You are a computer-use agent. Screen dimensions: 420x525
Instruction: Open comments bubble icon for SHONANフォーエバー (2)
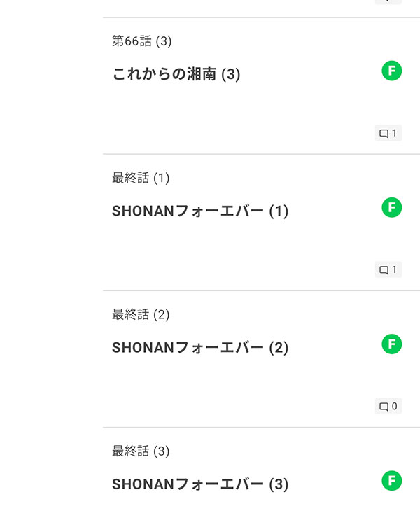pyautogui.click(x=384, y=407)
